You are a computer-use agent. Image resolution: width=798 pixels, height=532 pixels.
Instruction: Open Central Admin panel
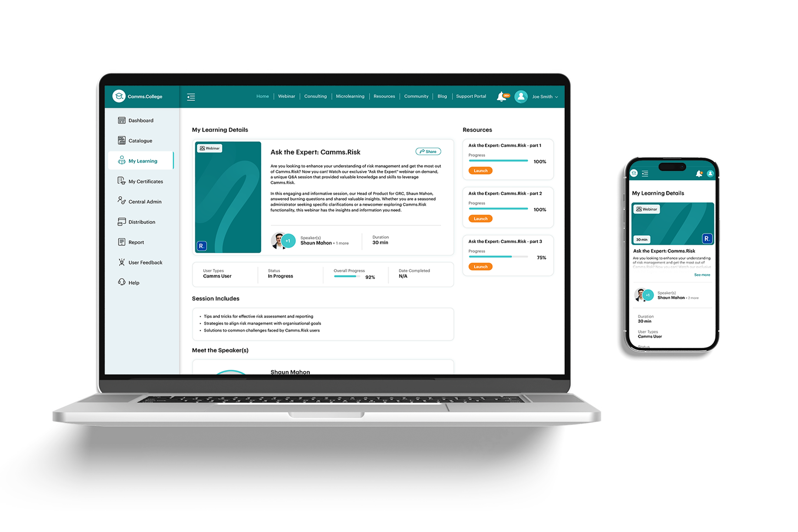(141, 201)
